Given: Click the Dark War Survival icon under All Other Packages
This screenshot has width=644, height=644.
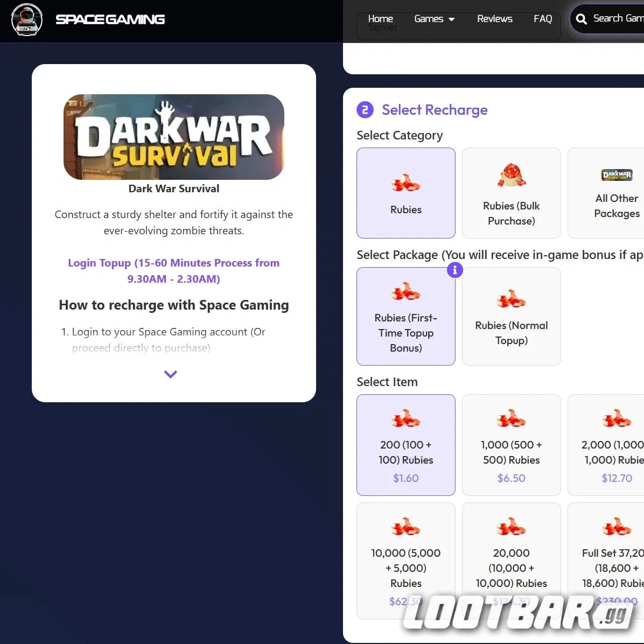Looking at the screenshot, I should tap(617, 175).
